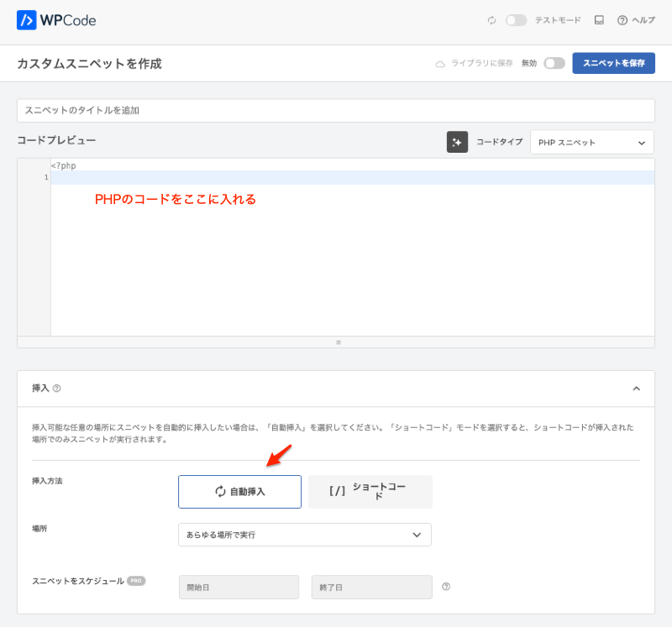Click the スニペットをスケジュール label
The width and height of the screenshot is (672, 627).
point(78,581)
